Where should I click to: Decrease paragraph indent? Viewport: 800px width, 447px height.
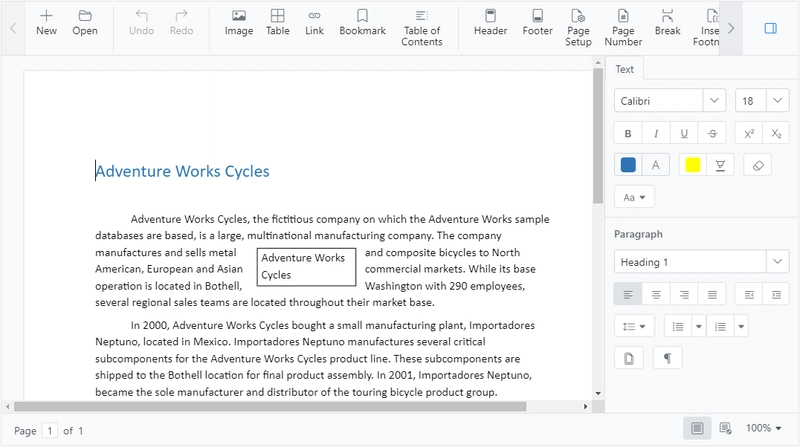point(749,294)
